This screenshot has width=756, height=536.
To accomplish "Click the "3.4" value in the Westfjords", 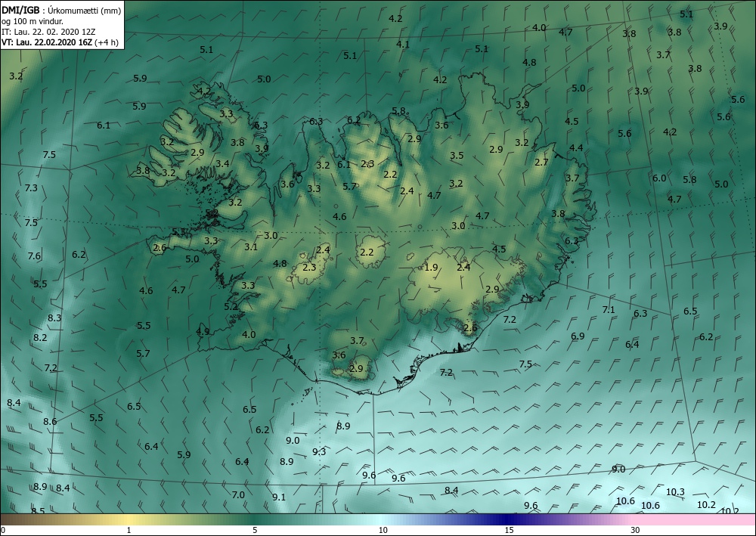I will click(x=222, y=164).
